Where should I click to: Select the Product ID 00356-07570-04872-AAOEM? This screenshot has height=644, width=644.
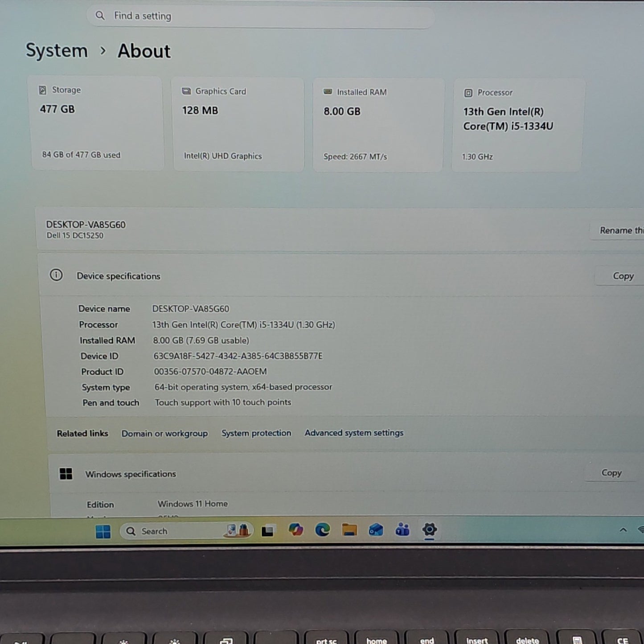coord(210,371)
